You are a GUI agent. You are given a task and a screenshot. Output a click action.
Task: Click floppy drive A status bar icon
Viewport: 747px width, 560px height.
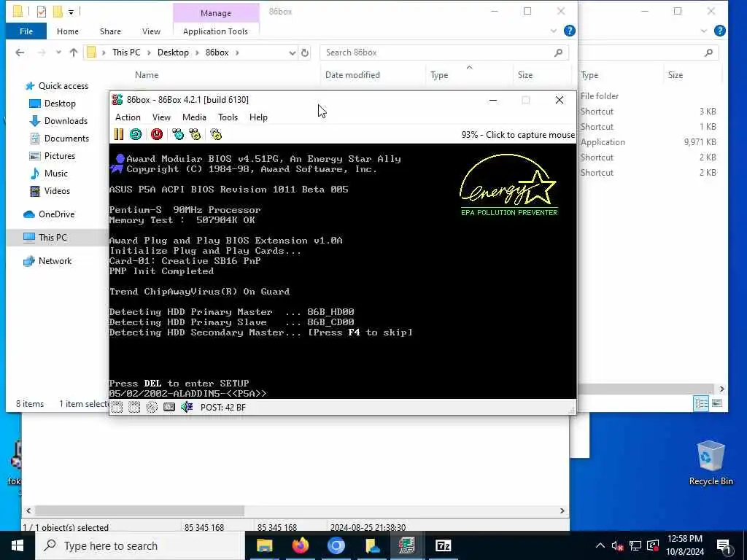coord(117,407)
